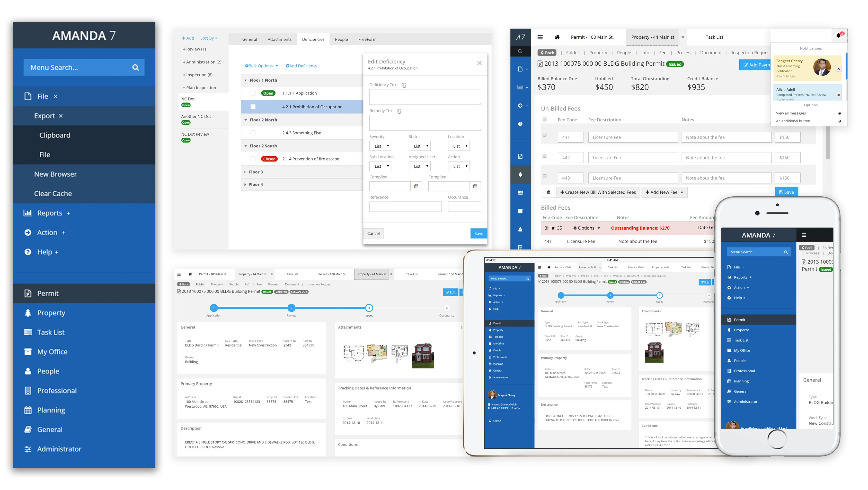Click Create New Bill With Selected Fees
This screenshot has height=490, width=868.
598,192
